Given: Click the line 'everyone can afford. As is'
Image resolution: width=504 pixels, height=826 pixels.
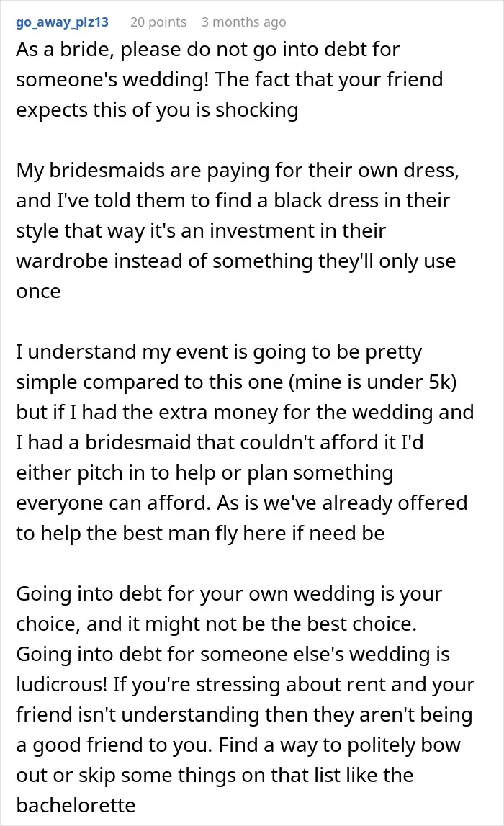Looking at the screenshot, I should pyautogui.click(x=242, y=503).
